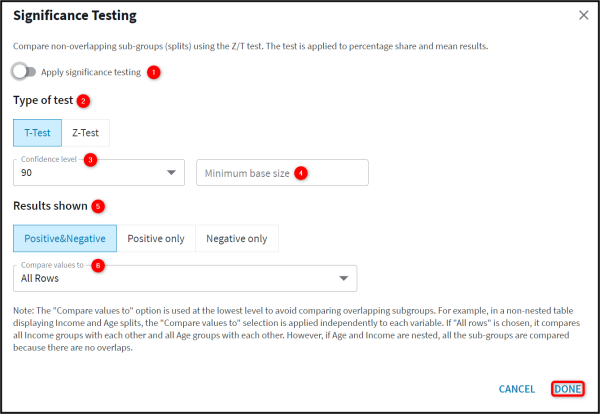The image size is (600, 414).
Task: Click the confidence level value 90
Action: pyautogui.click(x=26, y=173)
